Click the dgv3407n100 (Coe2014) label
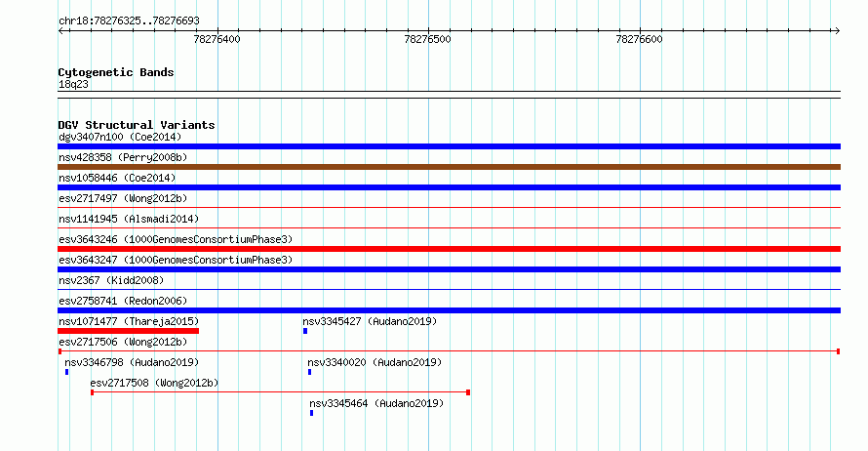This screenshot has width=868, height=451. pos(120,137)
